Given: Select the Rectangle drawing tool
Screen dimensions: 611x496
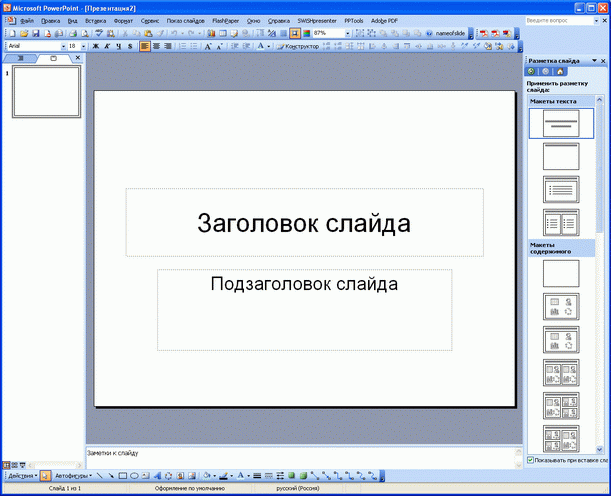Looking at the screenshot, I should click(123, 476).
